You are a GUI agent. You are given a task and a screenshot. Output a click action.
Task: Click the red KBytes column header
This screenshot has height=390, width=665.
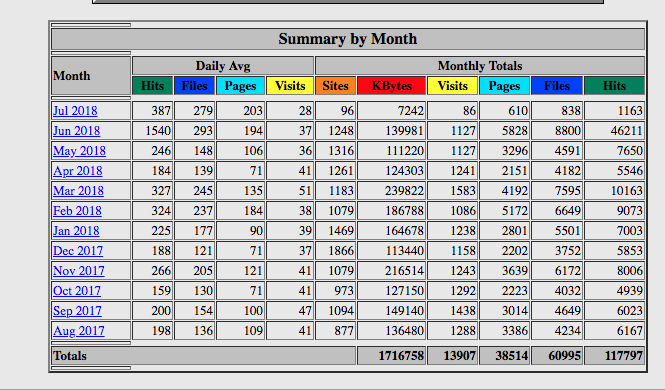(391, 86)
